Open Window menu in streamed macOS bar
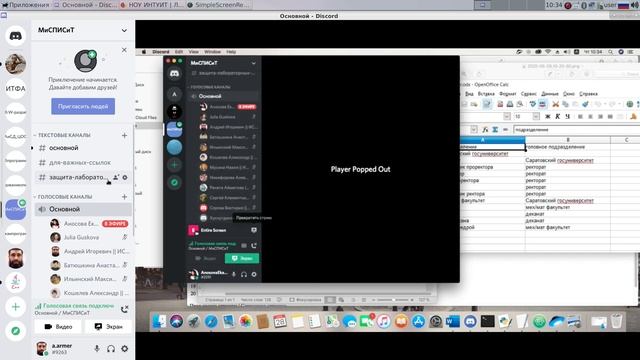The width and height of the screenshot is (640, 360). pos(212,52)
